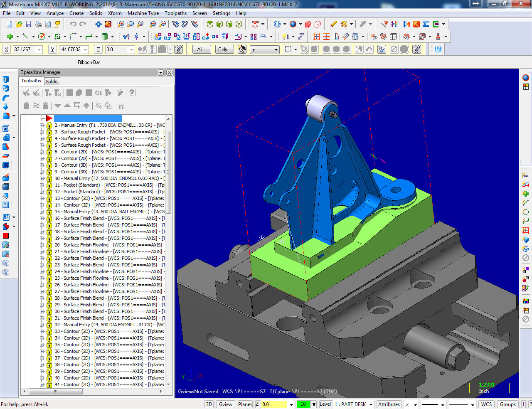This screenshot has height=409, width=532.
Task: Open the Toolpaths menu
Action: 175,13
